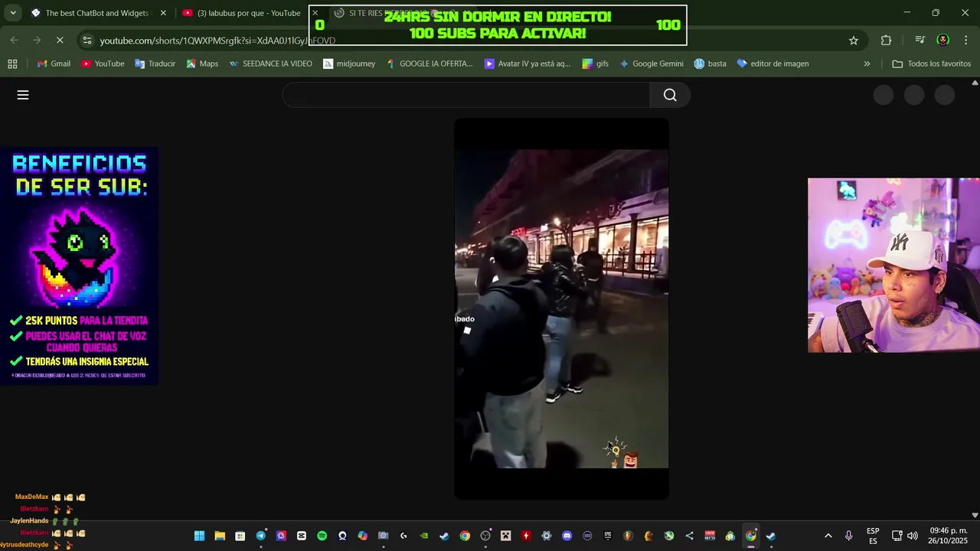Click the YouTube search field

[465, 95]
